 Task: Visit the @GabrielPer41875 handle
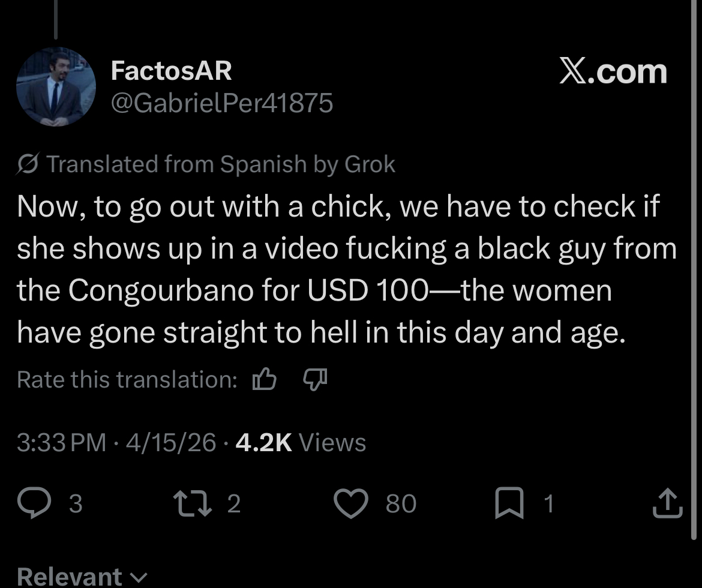point(221,103)
